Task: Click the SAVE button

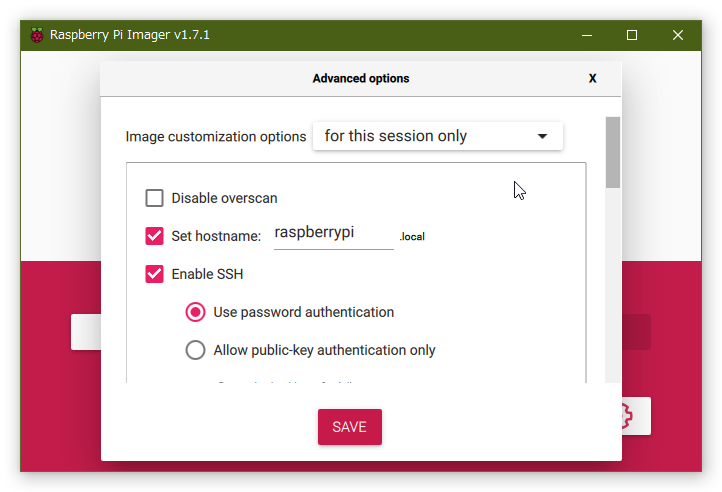Action: 350,427
